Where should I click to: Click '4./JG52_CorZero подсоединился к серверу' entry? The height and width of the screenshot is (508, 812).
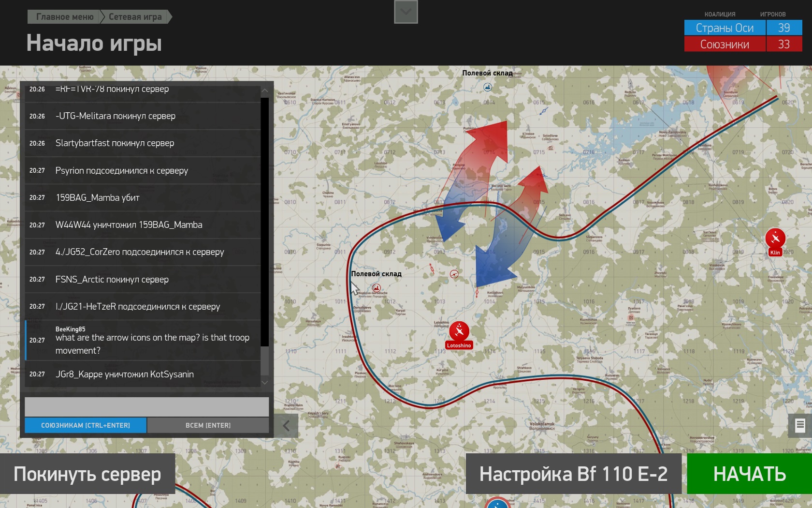143,252
